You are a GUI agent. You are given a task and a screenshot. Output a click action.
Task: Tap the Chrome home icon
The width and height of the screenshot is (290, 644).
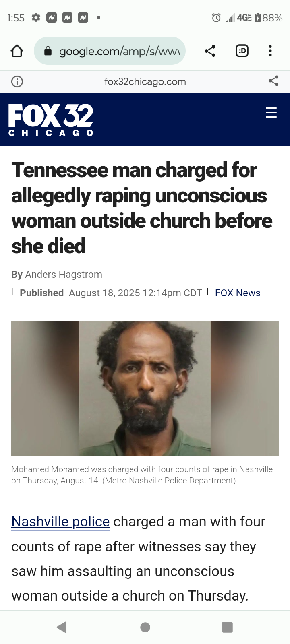point(17,51)
